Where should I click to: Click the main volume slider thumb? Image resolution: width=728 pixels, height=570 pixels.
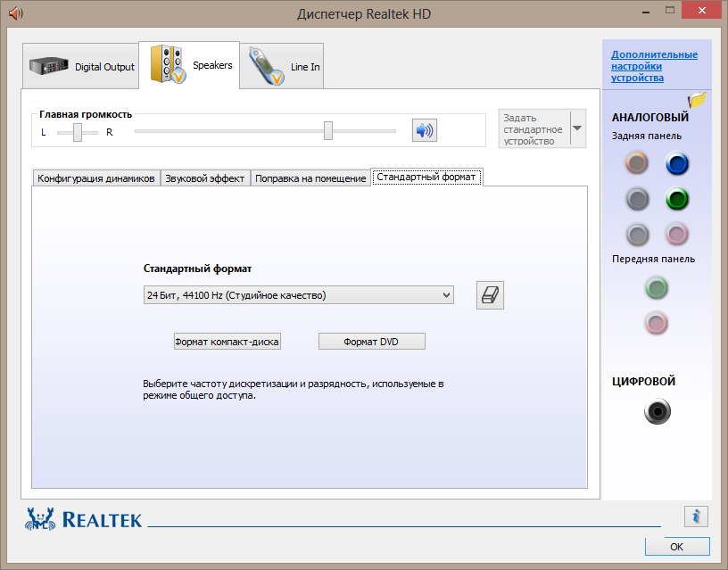tap(328, 130)
